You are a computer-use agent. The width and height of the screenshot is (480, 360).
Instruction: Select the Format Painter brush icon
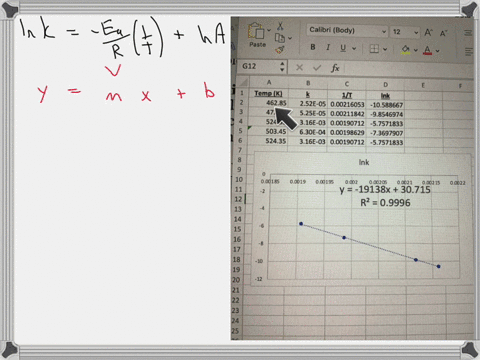pos(280,50)
